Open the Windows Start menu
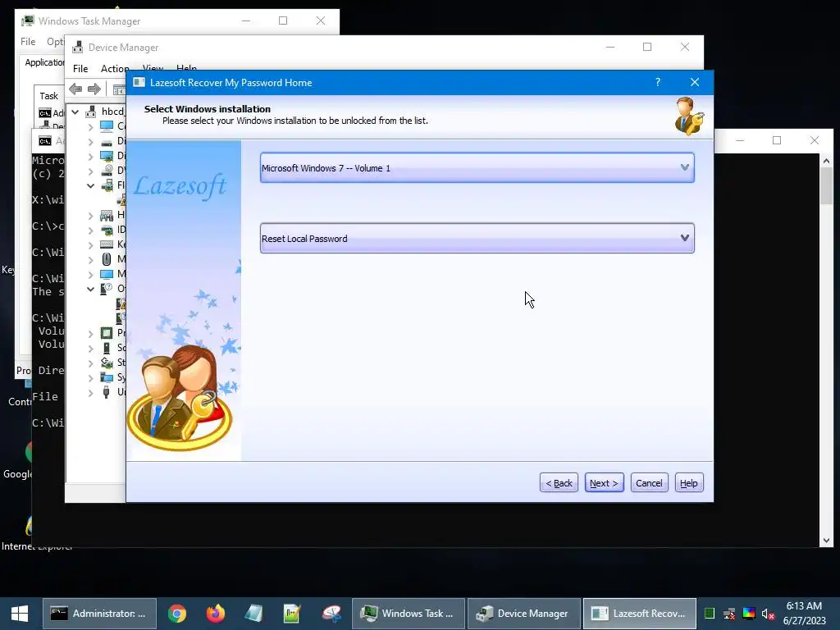The height and width of the screenshot is (630, 840). (x=20, y=614)
